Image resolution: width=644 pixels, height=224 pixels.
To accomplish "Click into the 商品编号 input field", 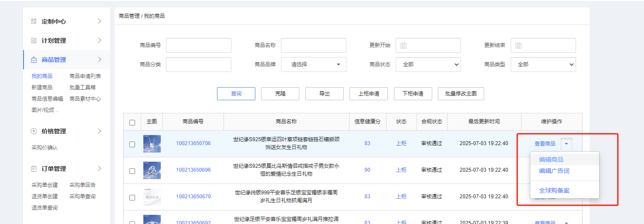I will click(x=198, y=45).
